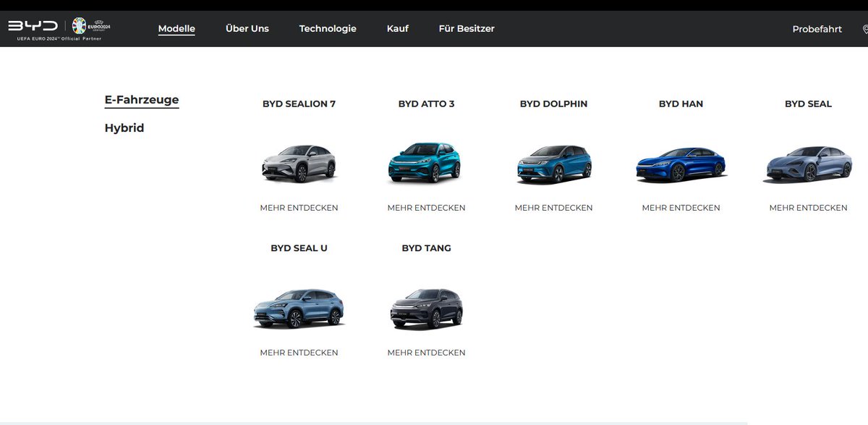Click the BYD SEAL title text
This screenshot has height=425, width=868.
pyautogui.click(x=808, y=104)
